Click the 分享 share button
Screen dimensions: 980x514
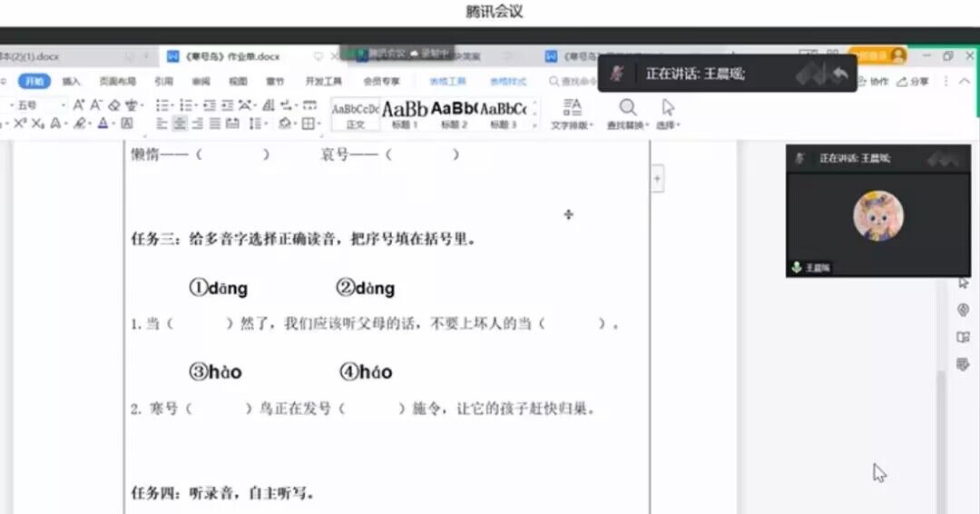point(913,82)
